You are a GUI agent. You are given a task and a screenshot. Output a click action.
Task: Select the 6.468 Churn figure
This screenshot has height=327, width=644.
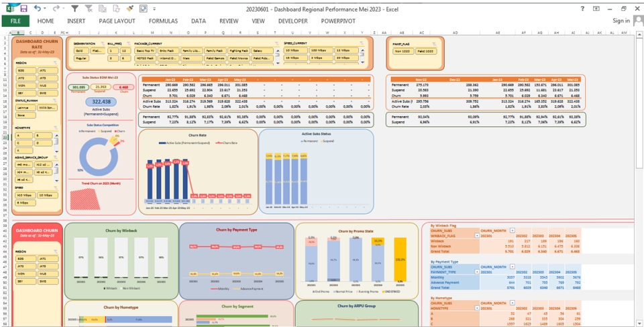click(x=123, y=87)
